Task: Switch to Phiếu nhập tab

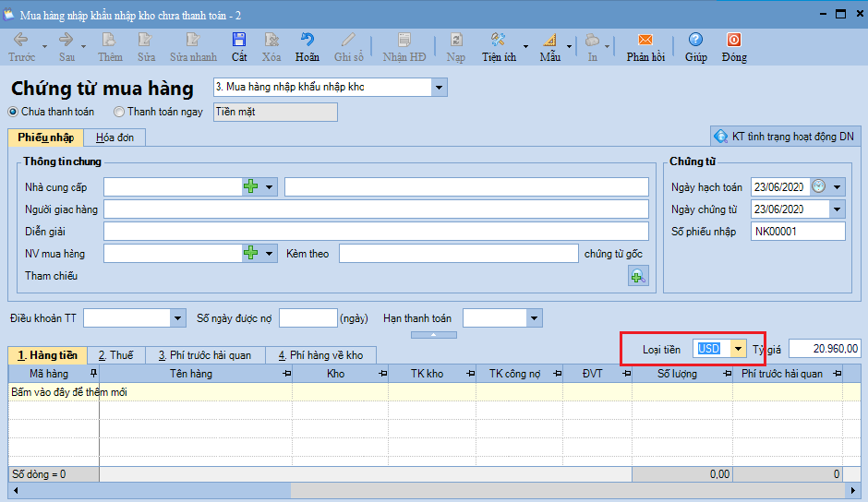Action: tap(46, 137)
